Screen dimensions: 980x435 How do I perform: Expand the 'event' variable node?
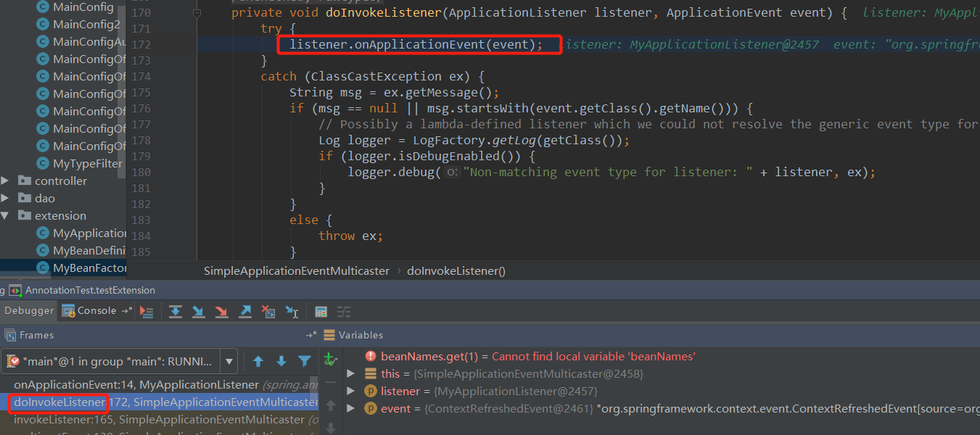351,408
